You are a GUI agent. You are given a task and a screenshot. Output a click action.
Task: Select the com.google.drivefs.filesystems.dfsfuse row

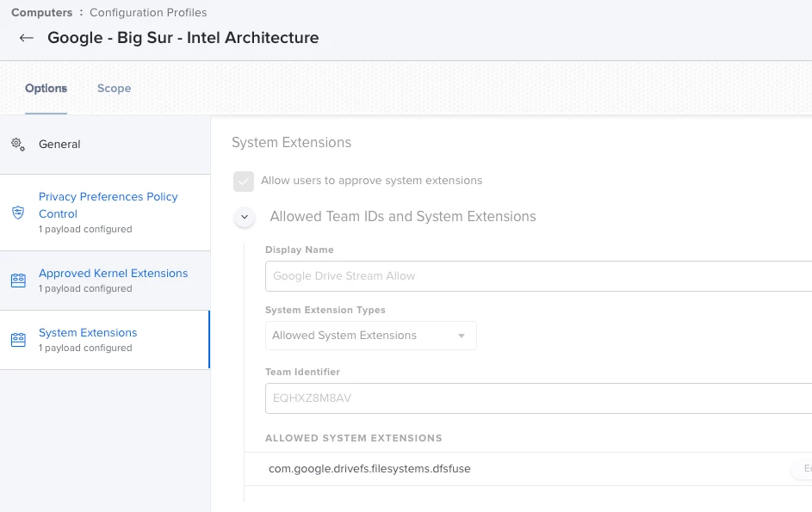(x=369, y=469)
